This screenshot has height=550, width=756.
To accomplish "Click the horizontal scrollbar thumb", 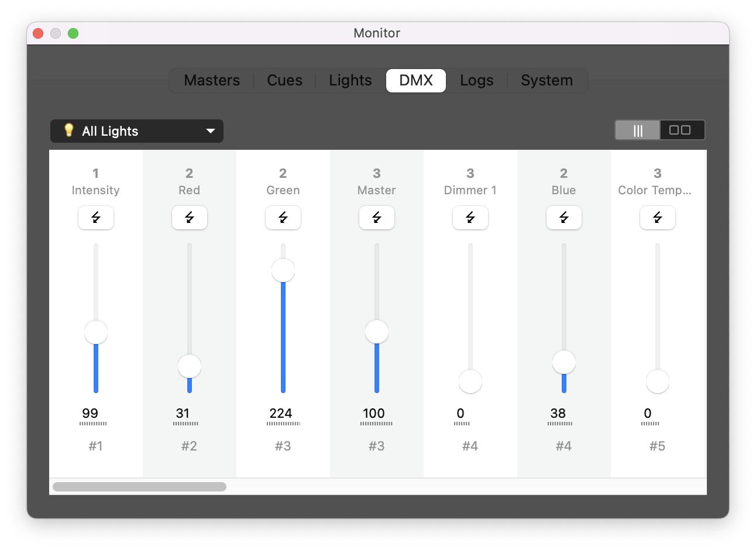I will 139,487.
